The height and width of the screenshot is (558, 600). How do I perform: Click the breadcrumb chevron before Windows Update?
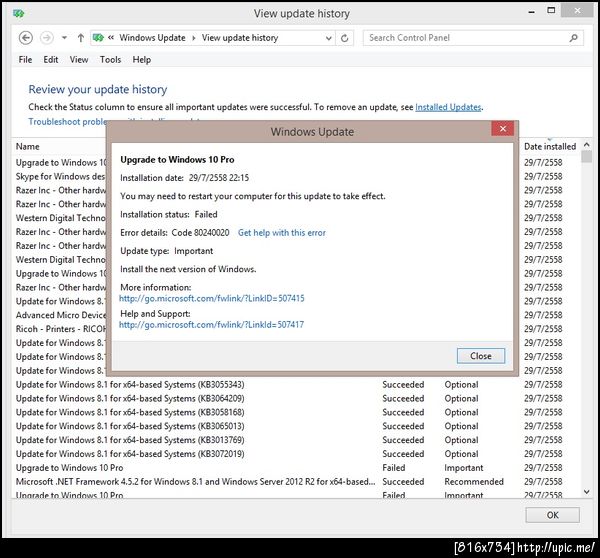coord(111,38)
